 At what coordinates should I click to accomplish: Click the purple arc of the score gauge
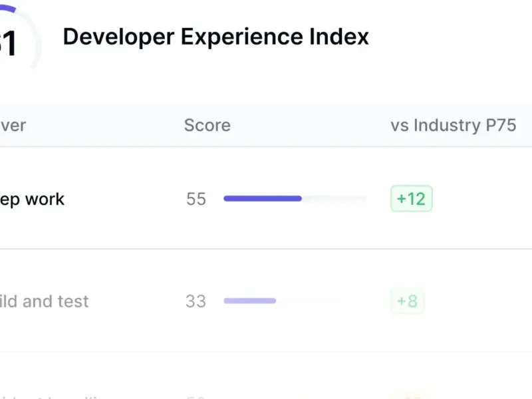point(8,9)
